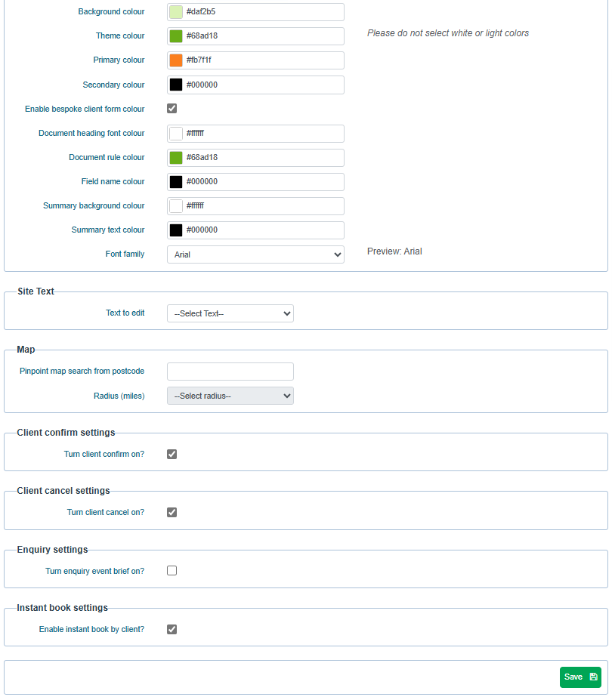Click the 'Please do not select white' note
This screenshot has width=612, height=700.
[x=448, y=33]
